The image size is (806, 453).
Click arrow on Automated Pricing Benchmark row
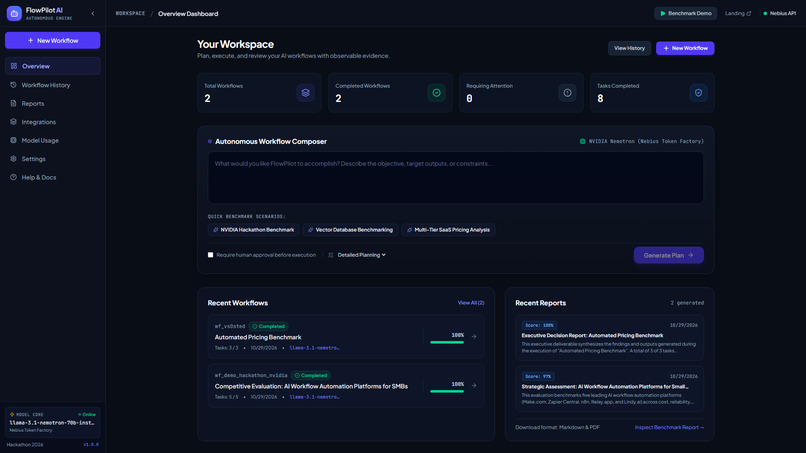pos(474,336)
